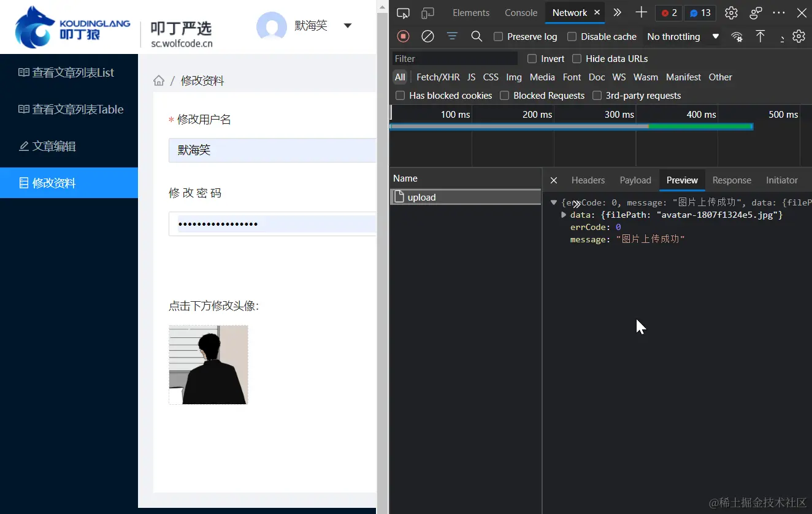The image size is (812, 514).
Task: Select the All request type filter
Action: tap(400, 77)
